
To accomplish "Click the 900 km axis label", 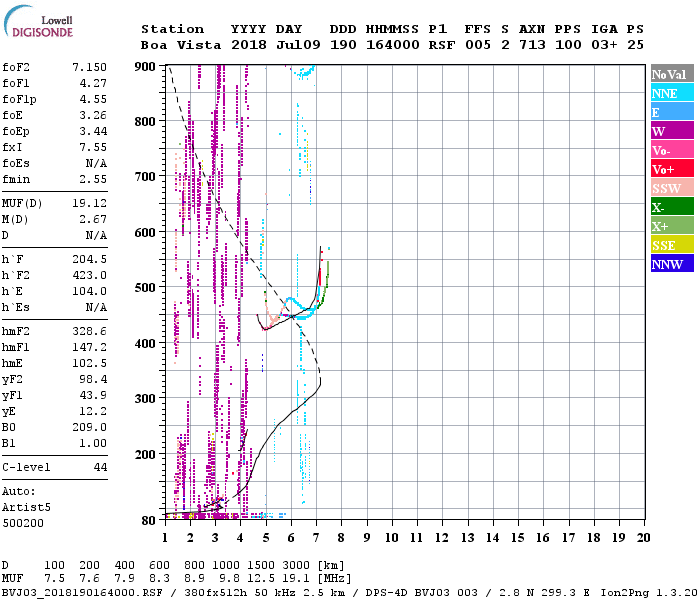I will (145, 67).
